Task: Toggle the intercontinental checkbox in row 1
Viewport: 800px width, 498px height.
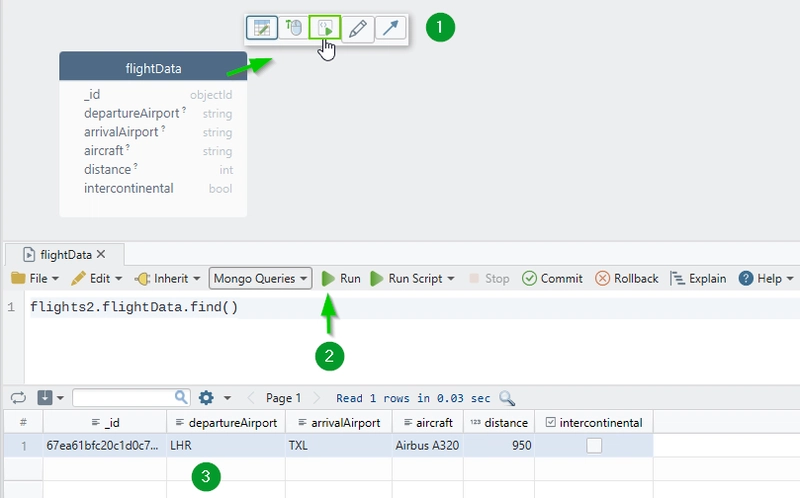Action: tap(594, 445)
